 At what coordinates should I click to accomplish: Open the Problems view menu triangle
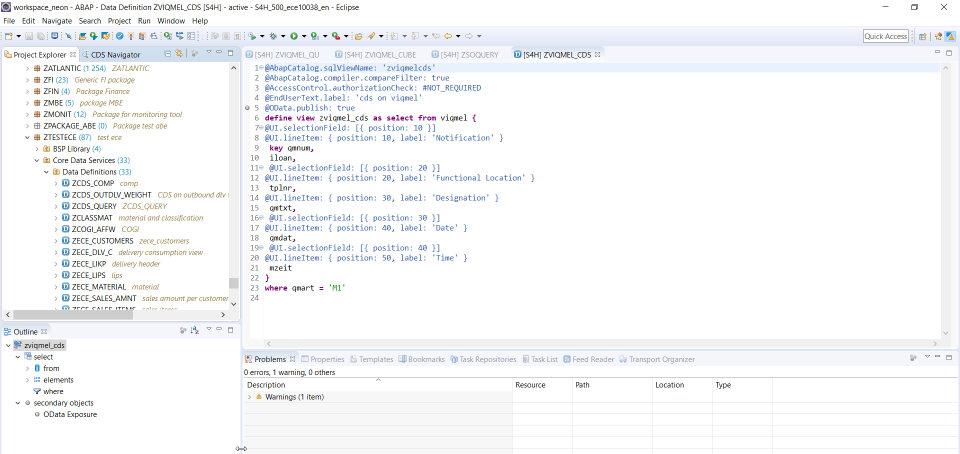(927, 356)
